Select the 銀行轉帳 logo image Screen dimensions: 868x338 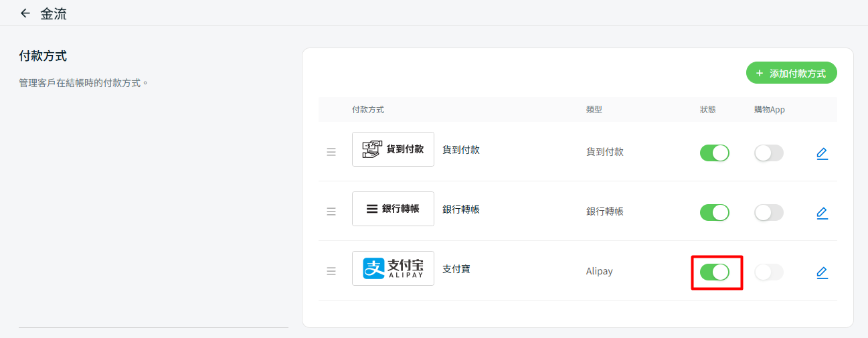(x=393, y=209)
